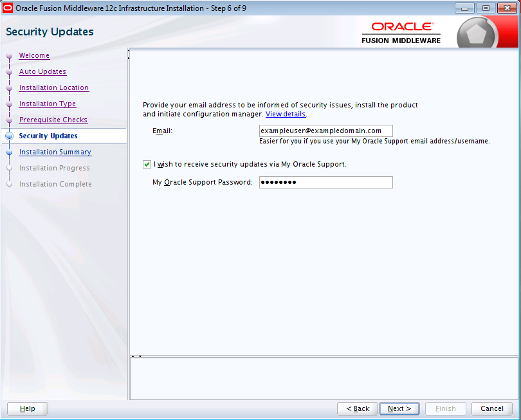
Task: Click the Help button
Action: (28, 408)
